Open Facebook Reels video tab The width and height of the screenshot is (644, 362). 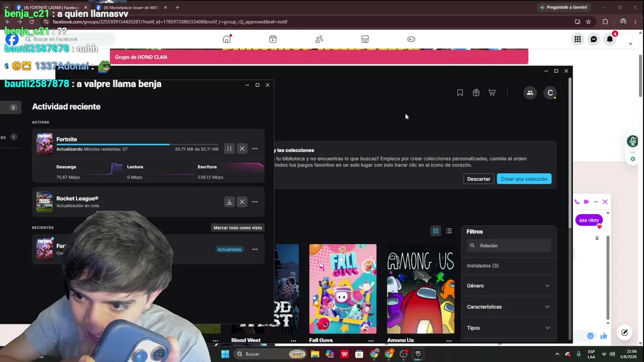coord(273,39)
